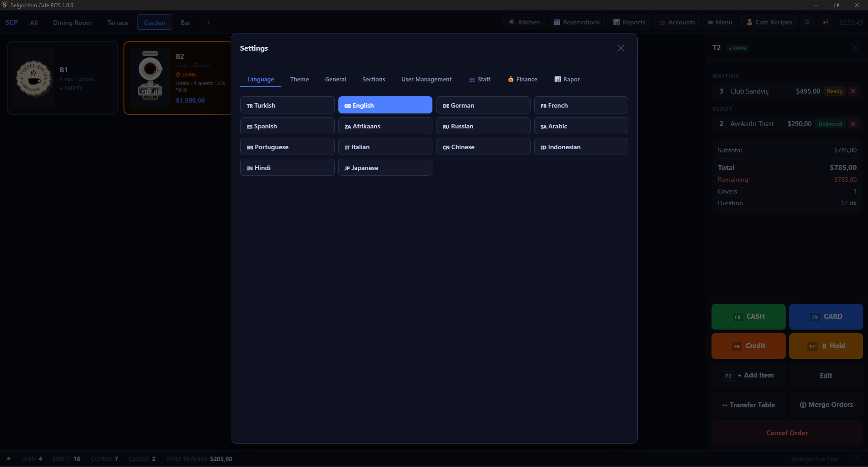Choose Indonesian language
Viewport: 868px width, 467px height.
point(581,147)
